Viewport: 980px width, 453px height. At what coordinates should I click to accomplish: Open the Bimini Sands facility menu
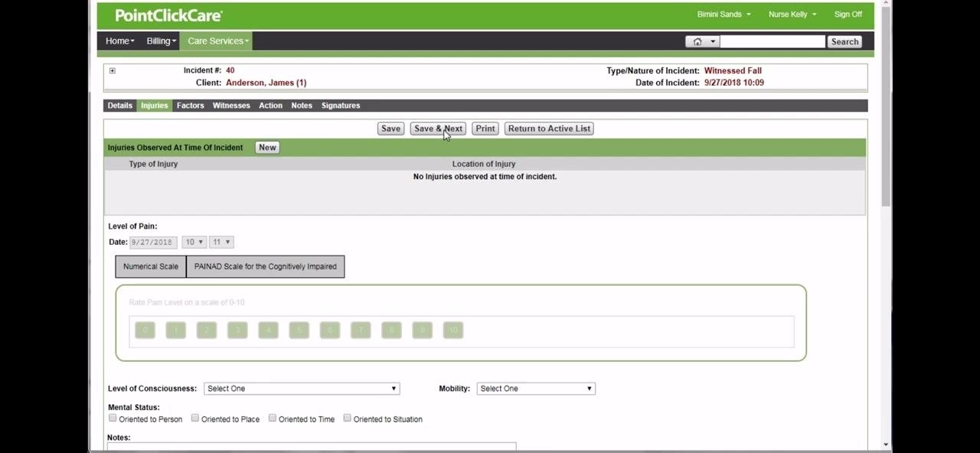click(724, 15)
